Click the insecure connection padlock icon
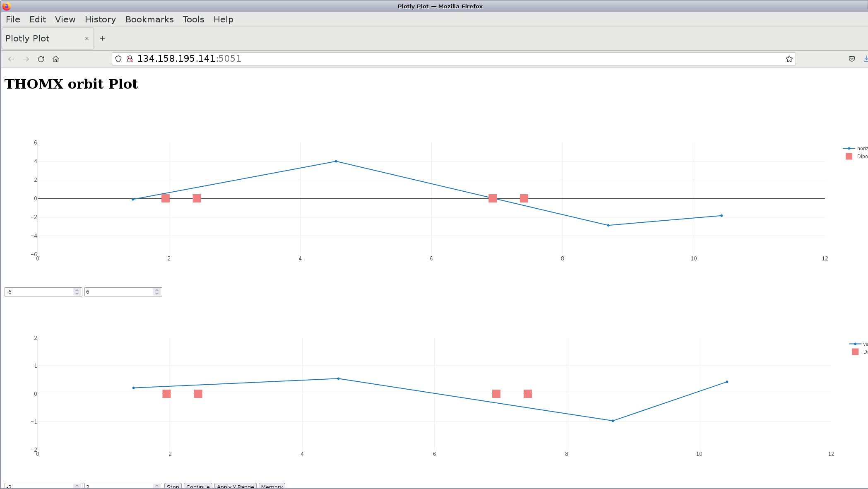This screenshot has height=489, width=868. click(130, 59)
